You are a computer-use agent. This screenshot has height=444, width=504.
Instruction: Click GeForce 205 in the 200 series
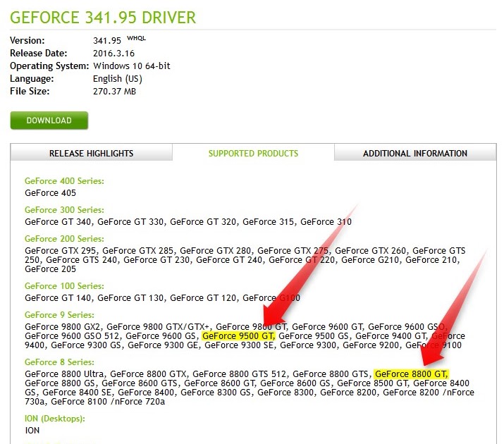51,269
